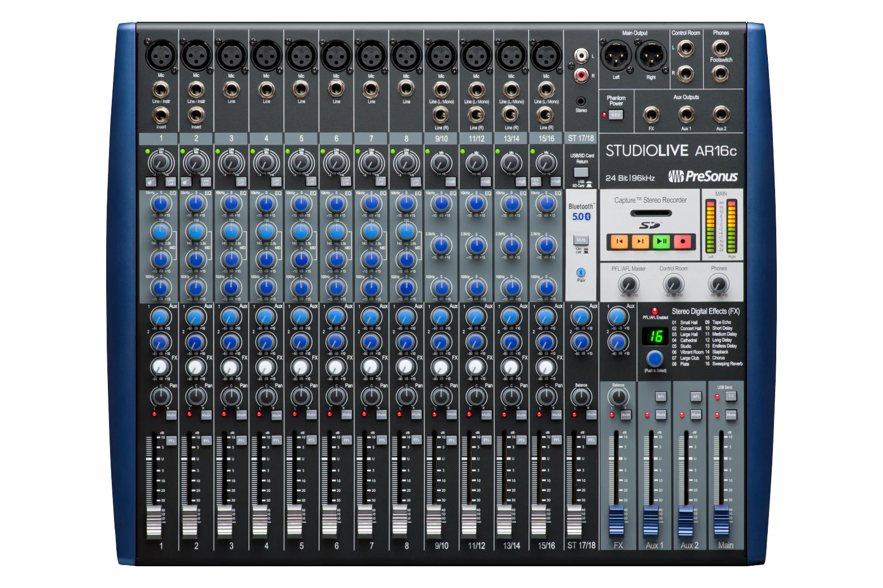Tap the Bluetooth Pair button
The height and width of the screenshot is (588, 883).
coord(581,272)
